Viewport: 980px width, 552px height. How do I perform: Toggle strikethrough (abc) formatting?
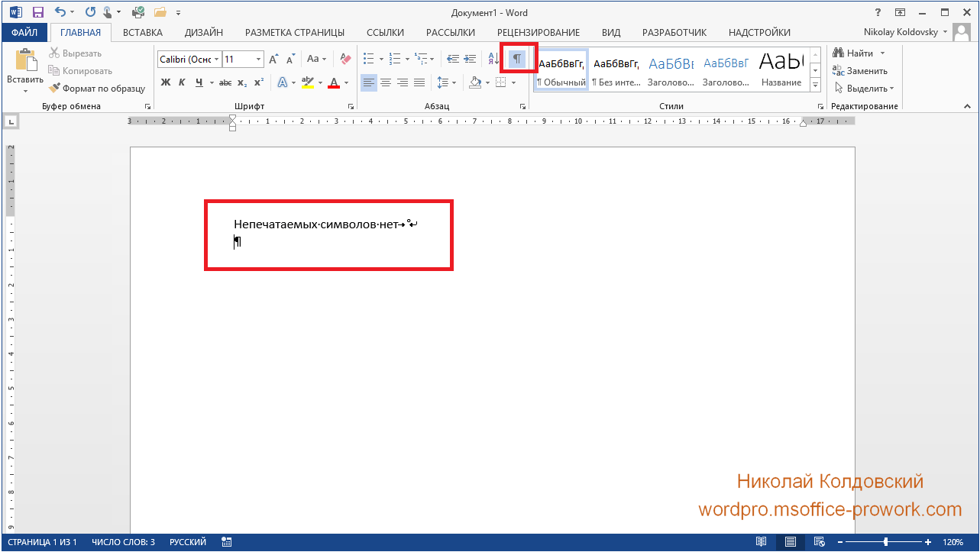pos(225,82)
